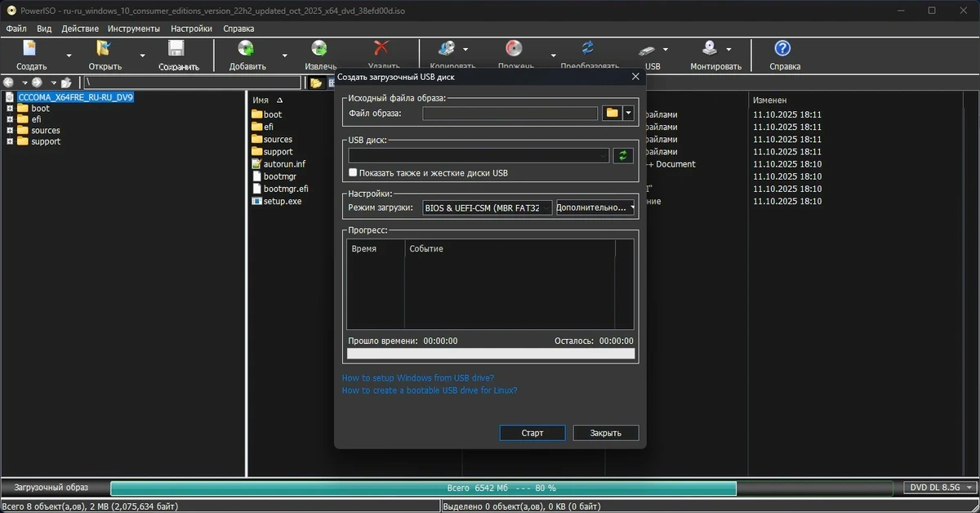Open Файл menu

tap(16, 28)
